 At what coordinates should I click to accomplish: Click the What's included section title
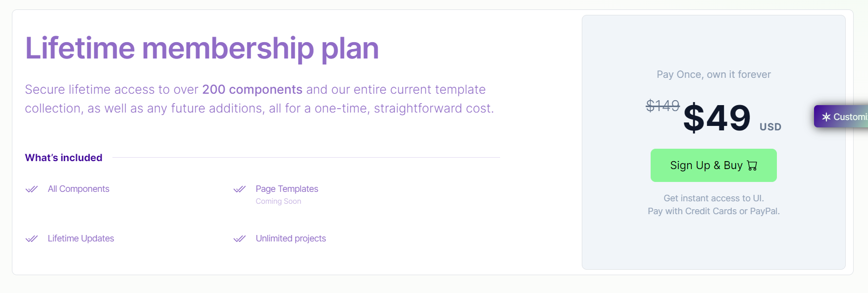pyautogui.click(x=64, y=158)
